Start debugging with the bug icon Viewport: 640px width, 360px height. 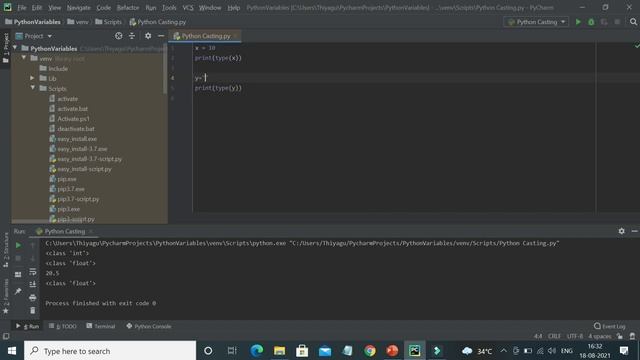(x=591, y=22)
